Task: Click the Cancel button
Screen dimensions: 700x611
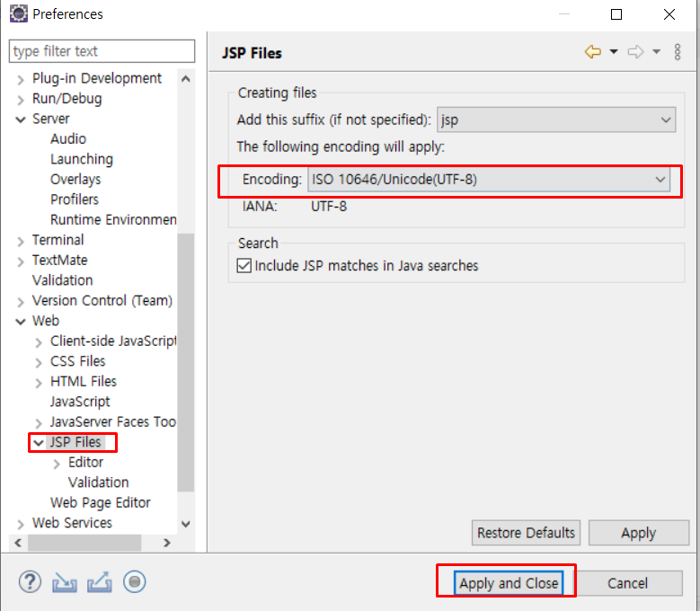Action: coord(627,583)
